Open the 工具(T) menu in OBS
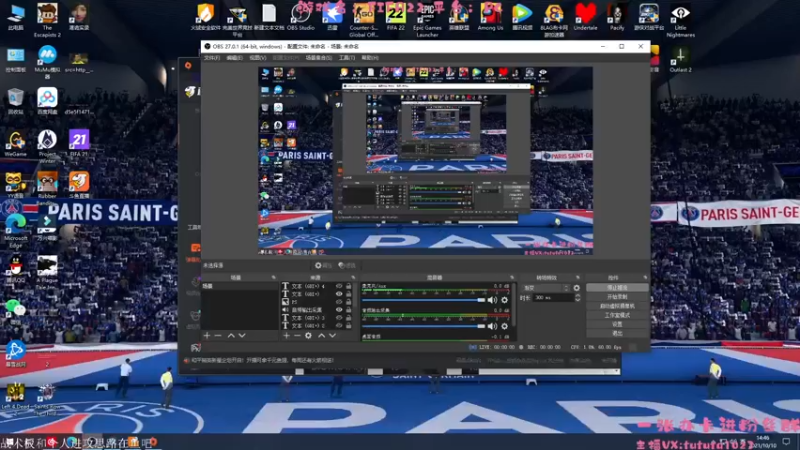Image resolution: width=800 pixels, height=450 pixels. tap(346, 58)
